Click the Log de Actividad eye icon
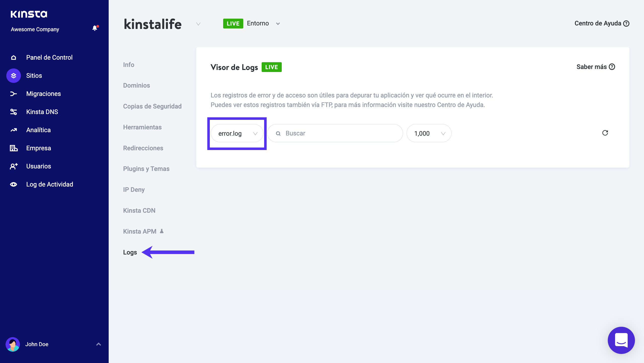644x363 pixels. 14,185
